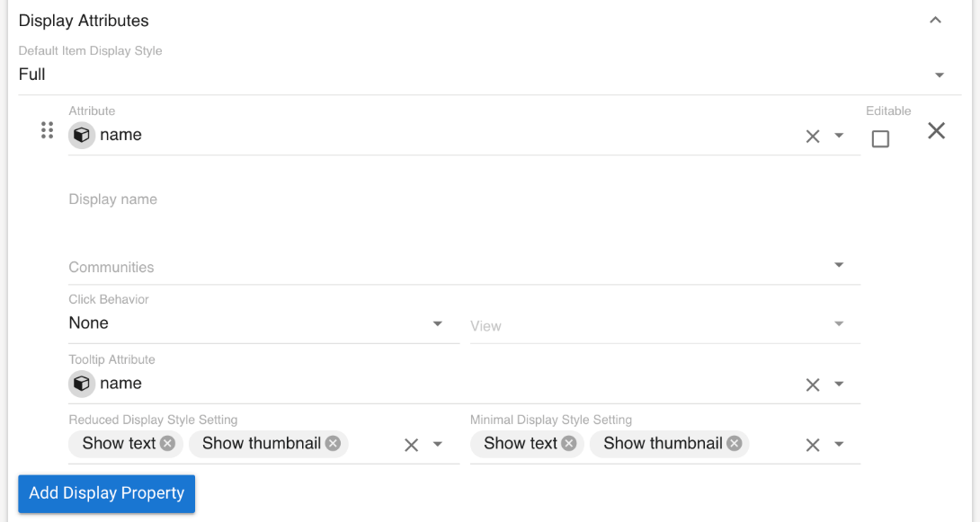980x522 pixels.
Task: Remove Show thumbnail chip in Minimal Display Style
Action: (734, 443)
